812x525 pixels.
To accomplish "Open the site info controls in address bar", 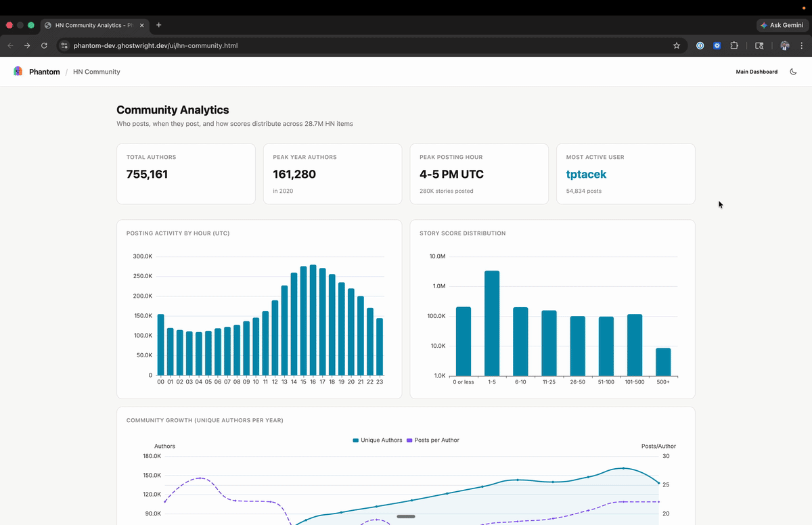I will point(64,45).
